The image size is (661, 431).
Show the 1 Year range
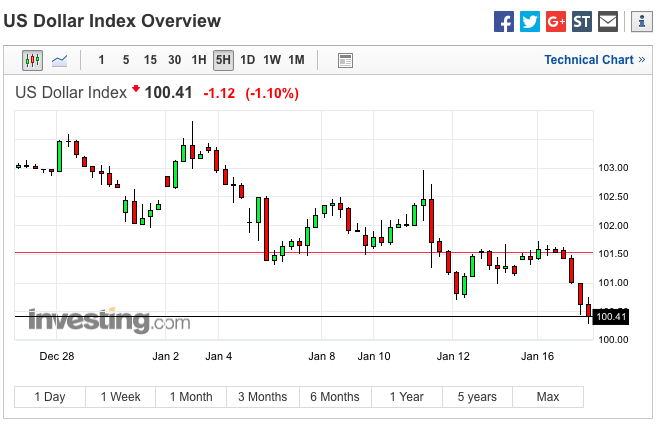407,397
